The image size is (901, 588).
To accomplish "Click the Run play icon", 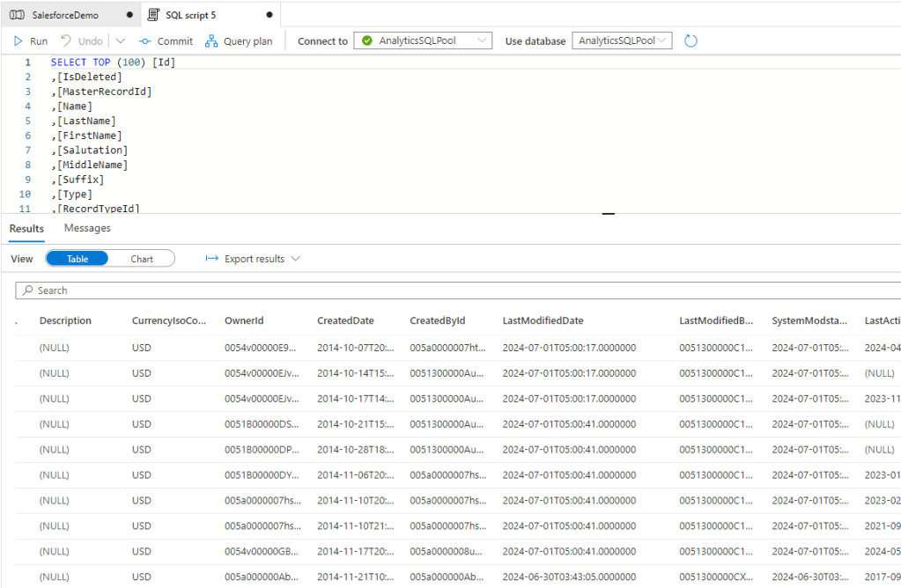I will 18,41.
